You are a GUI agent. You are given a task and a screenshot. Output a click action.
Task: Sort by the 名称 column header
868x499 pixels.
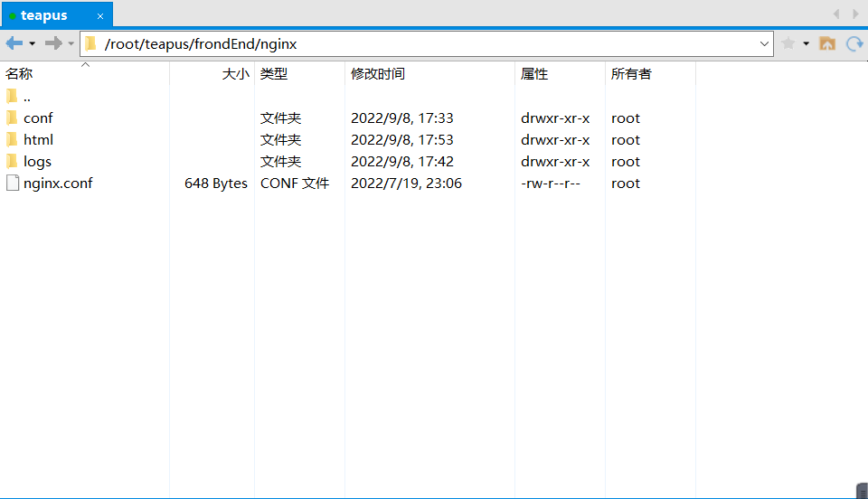click(20, 74)
